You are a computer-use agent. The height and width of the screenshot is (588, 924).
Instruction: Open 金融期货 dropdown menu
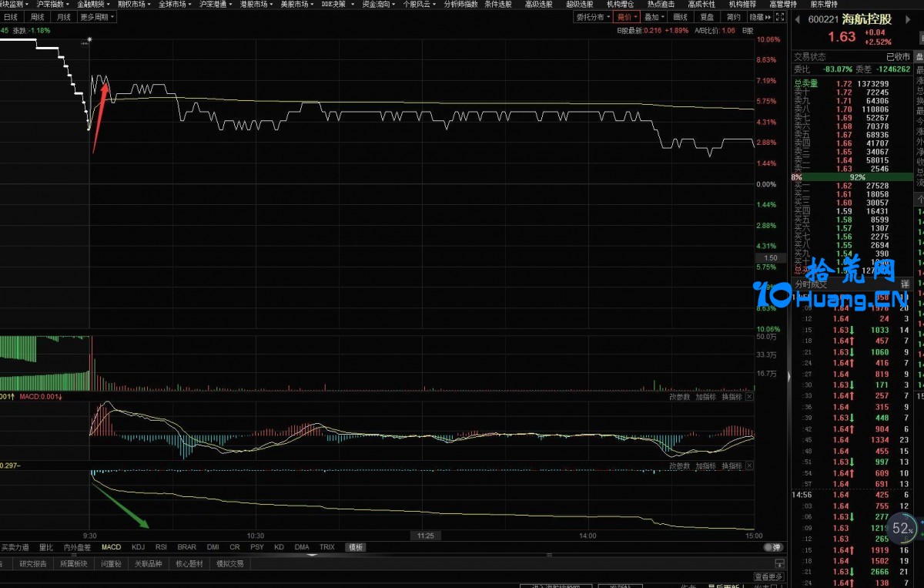[x=93, y=4]
